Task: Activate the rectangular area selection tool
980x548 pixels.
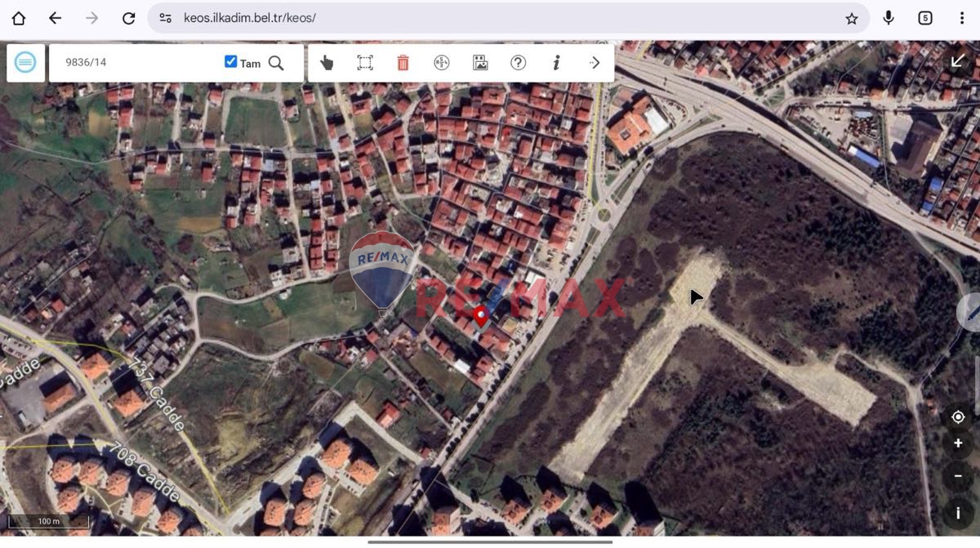Action: click(365, 62)
